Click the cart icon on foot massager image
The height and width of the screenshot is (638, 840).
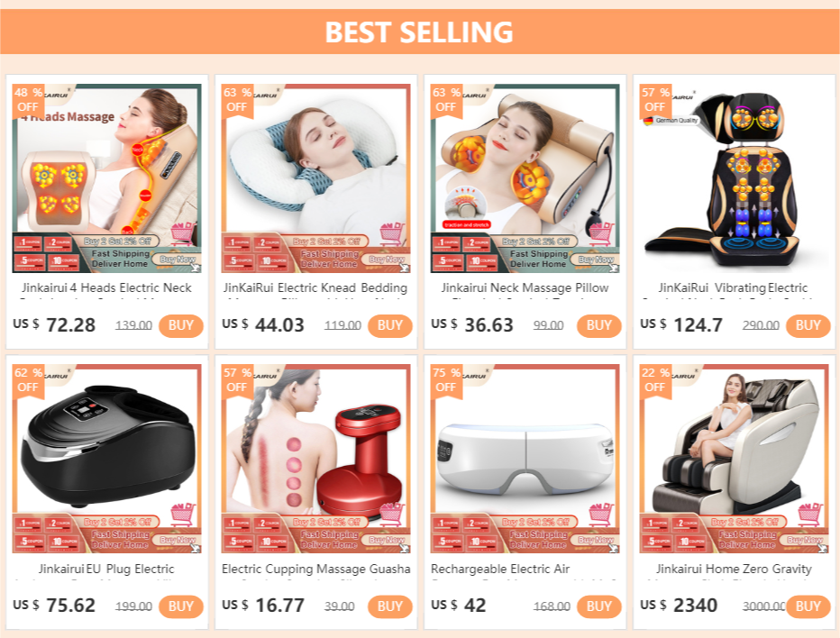pos(183,515)
